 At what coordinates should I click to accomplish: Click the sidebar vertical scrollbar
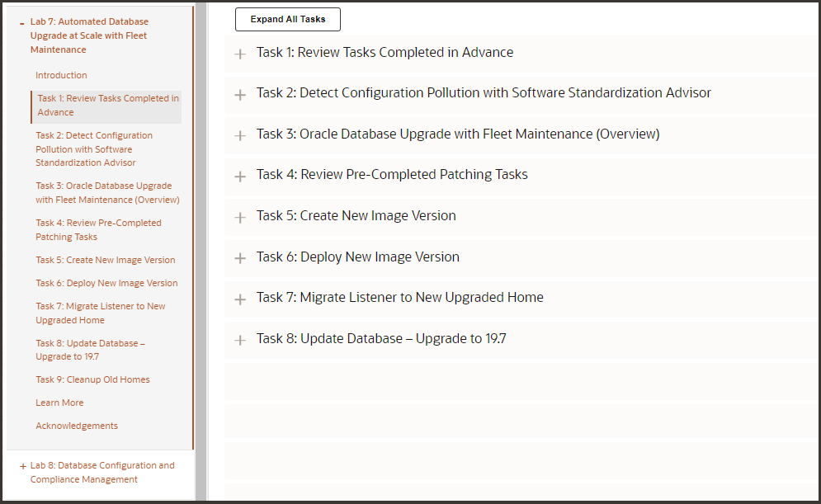coord(201,247)
